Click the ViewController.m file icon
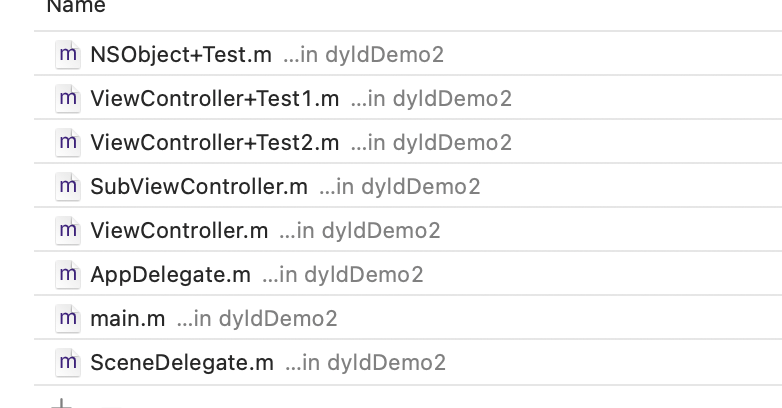 tap(67, 230)
